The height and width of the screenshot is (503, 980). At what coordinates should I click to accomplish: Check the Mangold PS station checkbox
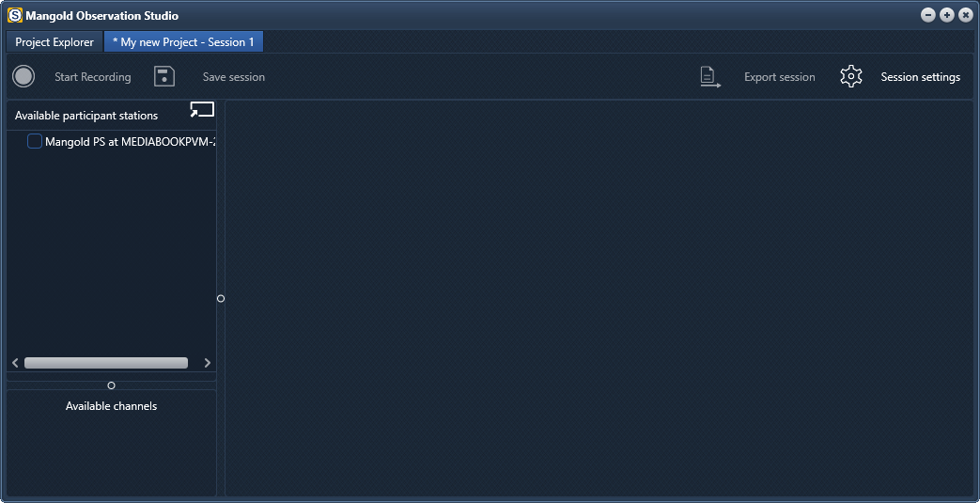pos(35,141)
